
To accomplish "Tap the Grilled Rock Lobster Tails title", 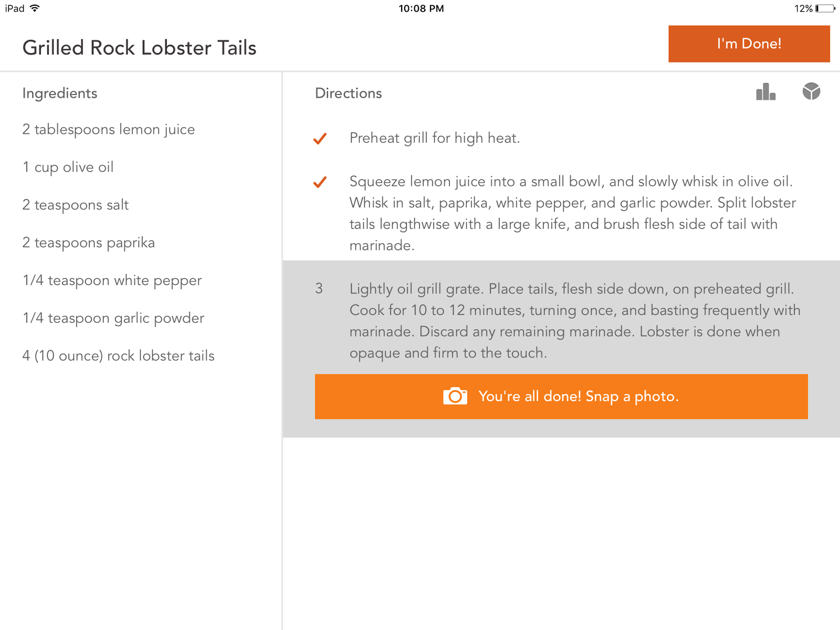I will (140, 48).
